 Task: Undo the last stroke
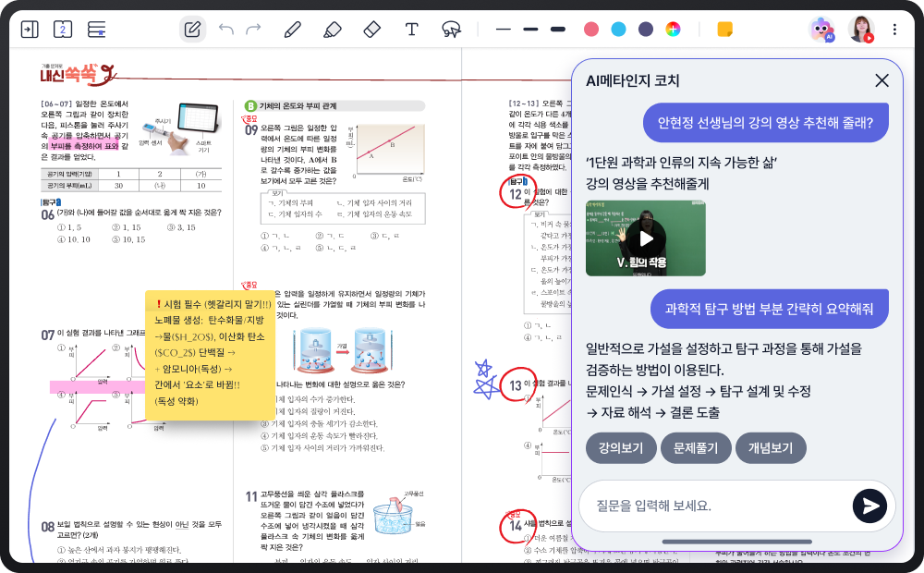tap(226, 29)
